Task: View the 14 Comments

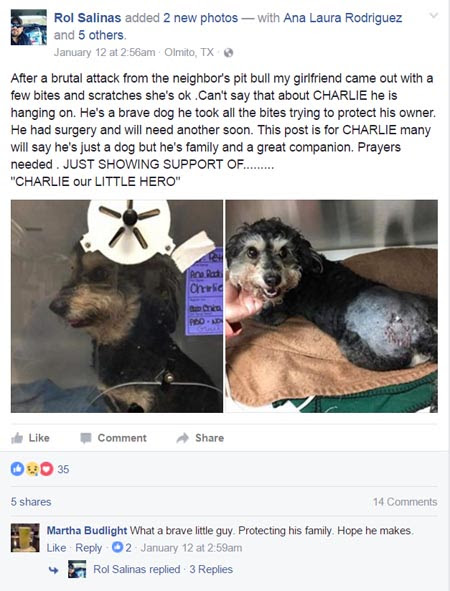Action: pyautogui.click(x=405, y=502)
